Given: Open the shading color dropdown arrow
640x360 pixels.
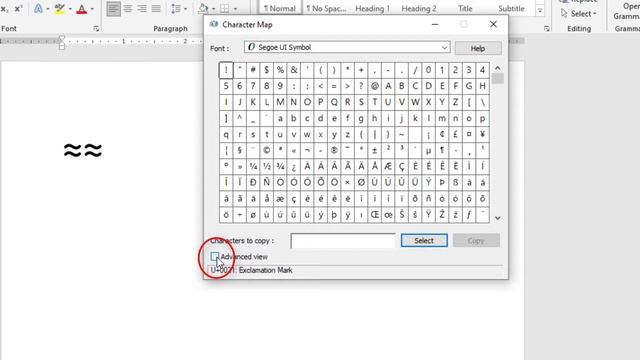Looking at the screenshot, I should [x=213, y=9].
